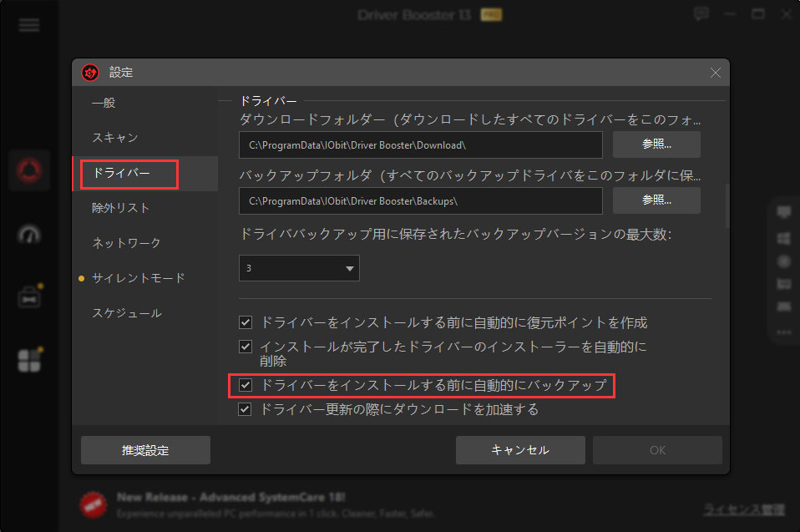Image resolution: width=800 pixels, height=532 pixels.
Task: Open the speedometer Boost icon in the sidebar
Action: tap(29, 235)
